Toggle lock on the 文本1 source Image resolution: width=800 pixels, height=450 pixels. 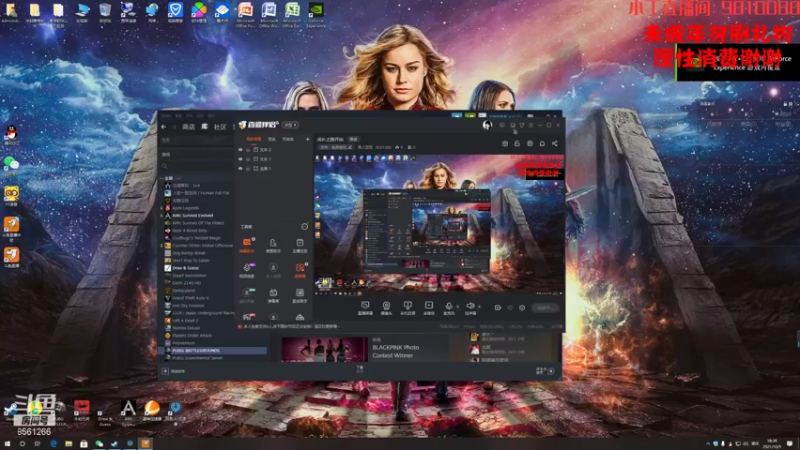click(x=248, y=159)
